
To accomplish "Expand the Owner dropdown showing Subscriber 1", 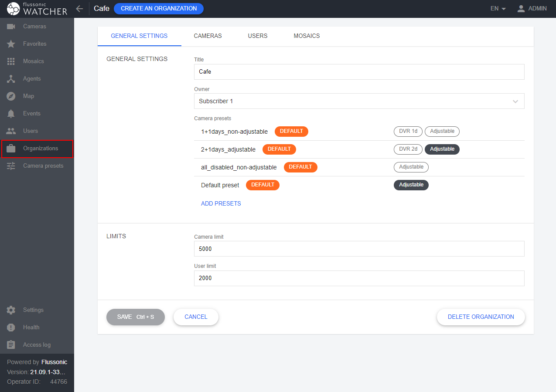I will pyautogui.click(x=358, y=101).
